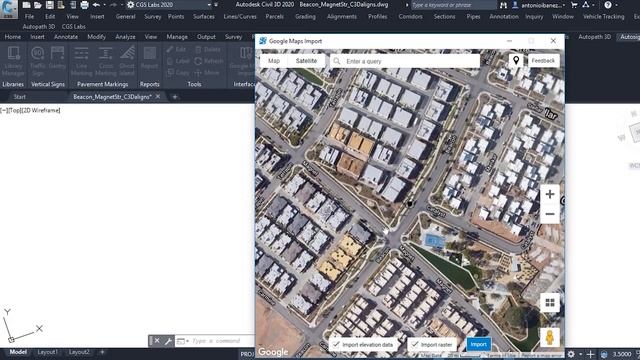Expand the undo history dropdown arrow
The width and height of the screenshot is (640, 360).
pos(104,5)
